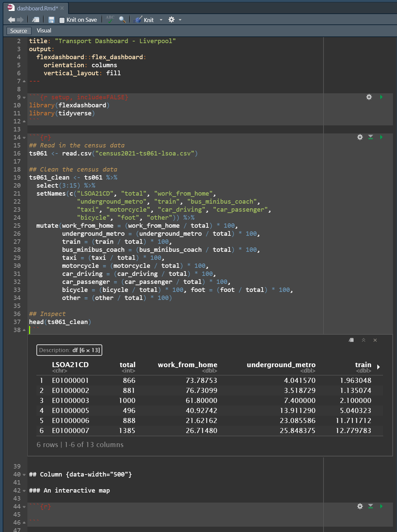
Task: Switch to Visual editor mode
Action: 44,30
